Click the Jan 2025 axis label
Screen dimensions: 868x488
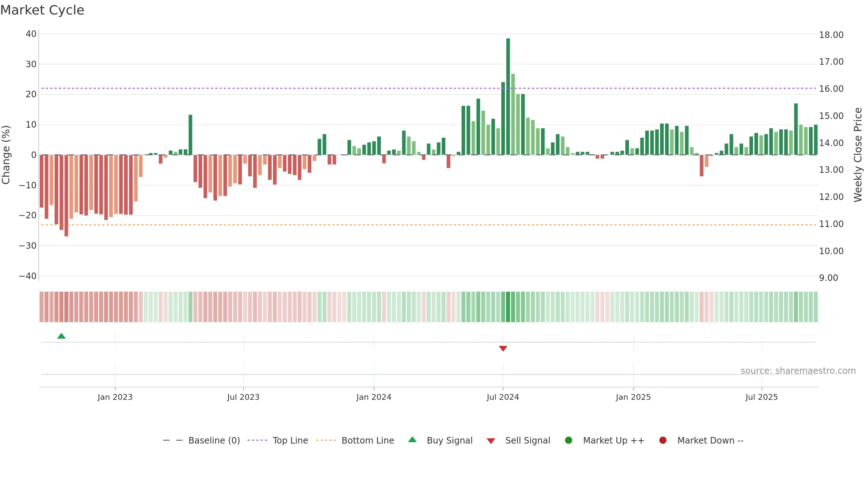coord(633,397)
